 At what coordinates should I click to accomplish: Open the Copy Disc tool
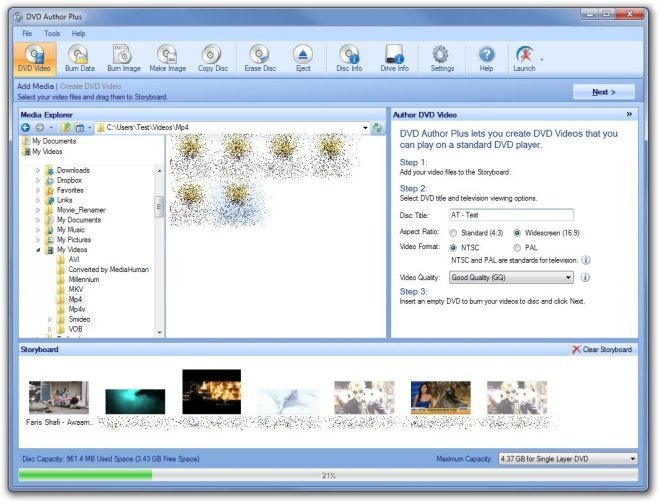point(213,59)
